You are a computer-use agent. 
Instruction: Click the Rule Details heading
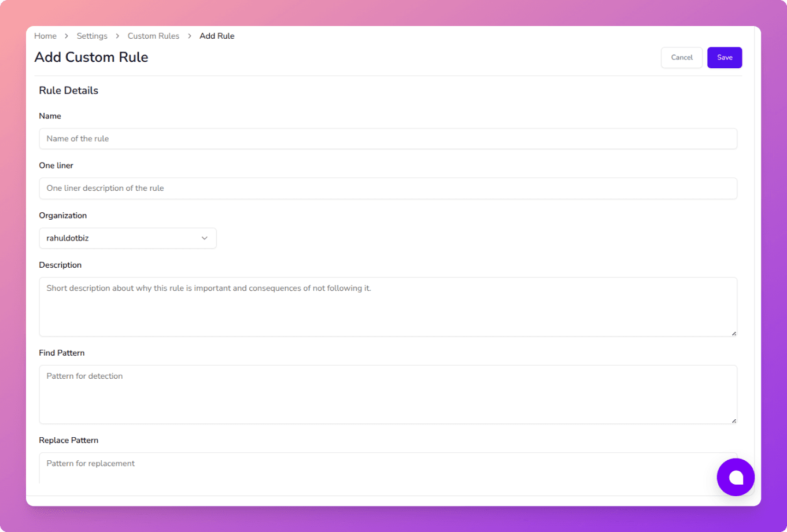(69, 90)
